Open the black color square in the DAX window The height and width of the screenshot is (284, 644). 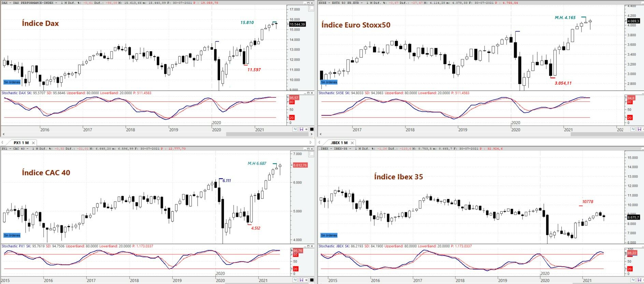[312, 129]
